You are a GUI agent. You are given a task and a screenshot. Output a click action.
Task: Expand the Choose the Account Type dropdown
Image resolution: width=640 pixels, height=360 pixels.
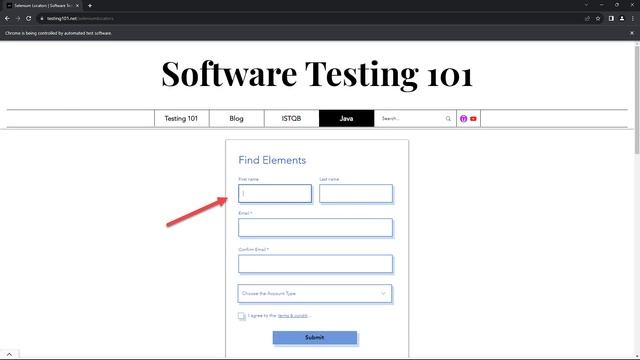[315, 293]
